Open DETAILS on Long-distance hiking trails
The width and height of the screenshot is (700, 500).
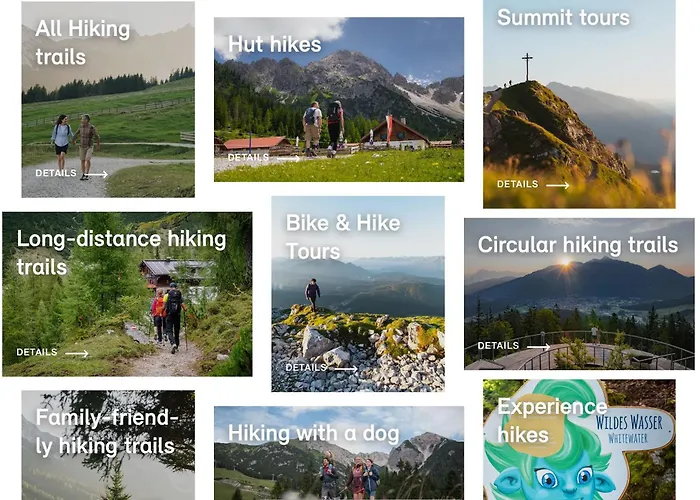37,352
